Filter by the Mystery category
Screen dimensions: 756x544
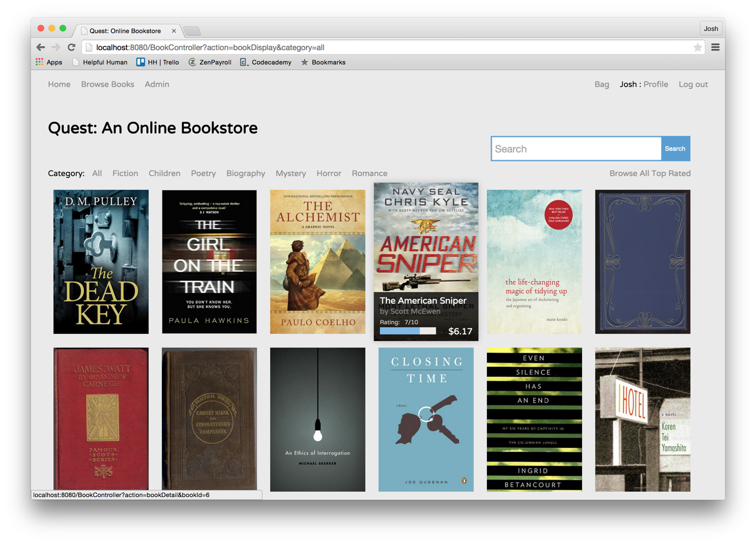point(291,173)
